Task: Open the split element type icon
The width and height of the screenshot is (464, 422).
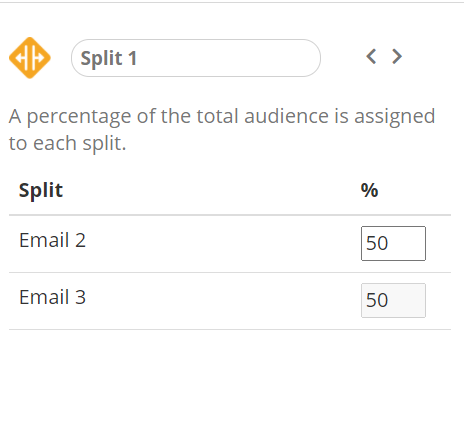Action: [30, 58]
